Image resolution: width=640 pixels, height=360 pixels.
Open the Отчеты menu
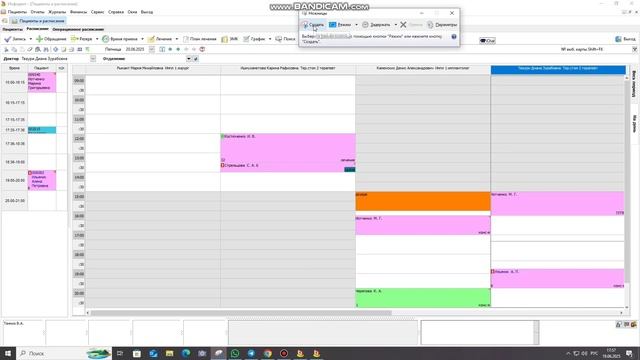[x=37, y=12]
